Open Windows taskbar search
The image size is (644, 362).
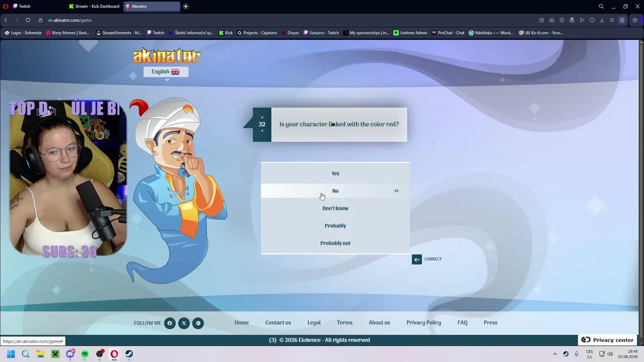click(26, 354)
